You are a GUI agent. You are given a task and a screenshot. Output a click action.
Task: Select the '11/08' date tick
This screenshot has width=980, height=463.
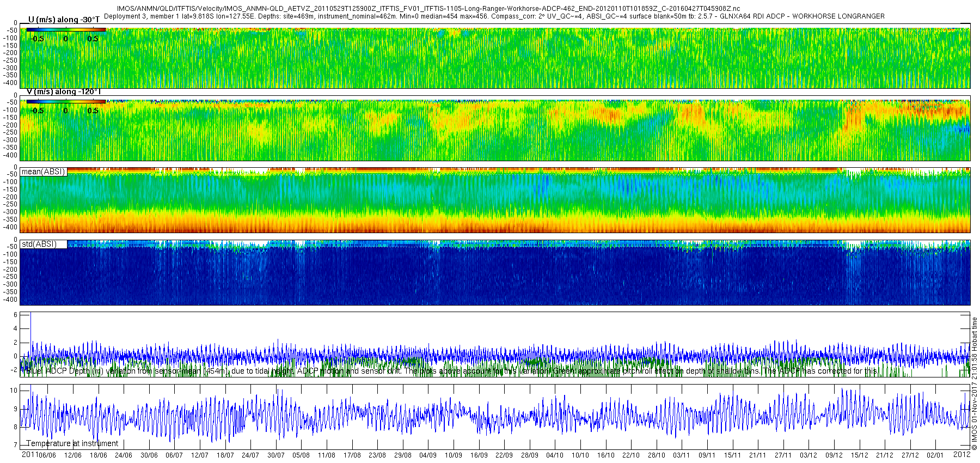pyautogui.click(x=327, y=455)
